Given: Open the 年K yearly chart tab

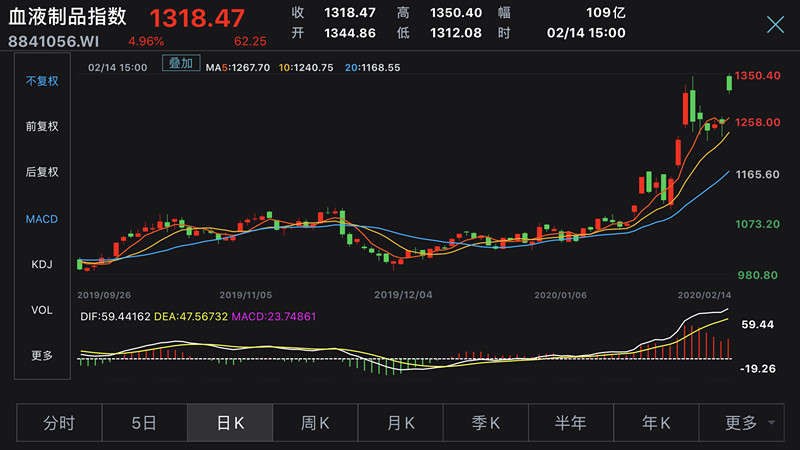Looking at the screenshot, I should coord(656,423).
